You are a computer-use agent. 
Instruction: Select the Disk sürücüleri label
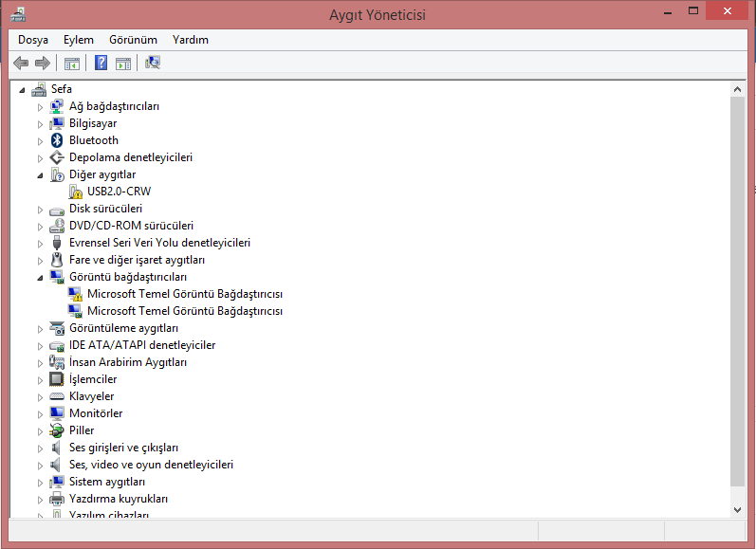105,209
